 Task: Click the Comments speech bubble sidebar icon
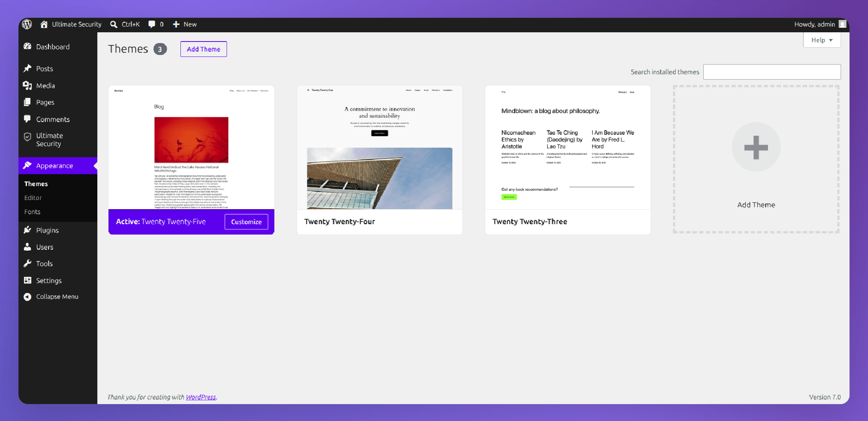27,119
